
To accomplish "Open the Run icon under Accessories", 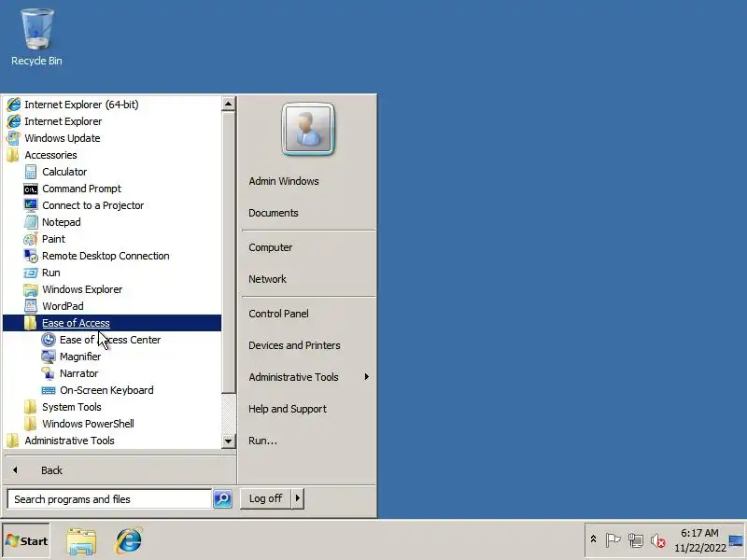I will [x=31, y=273].
